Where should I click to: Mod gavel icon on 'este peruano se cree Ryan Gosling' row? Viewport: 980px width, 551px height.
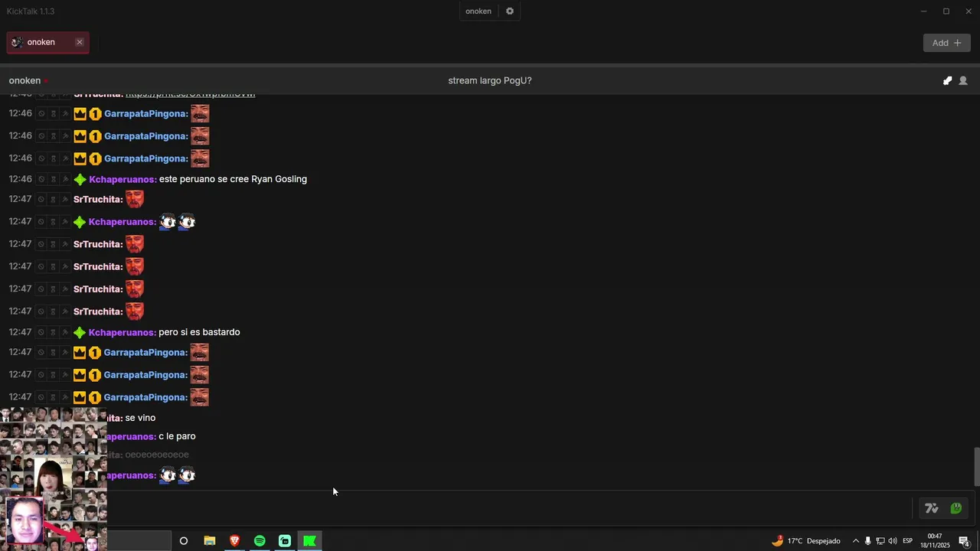click(x=66, y=179)
